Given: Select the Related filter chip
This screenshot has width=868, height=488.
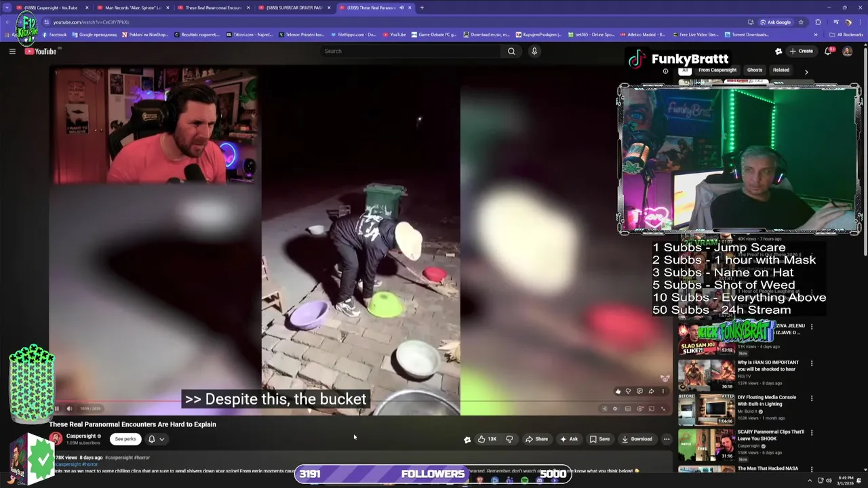Looking at the screenshot, I should tap(781, 70).
